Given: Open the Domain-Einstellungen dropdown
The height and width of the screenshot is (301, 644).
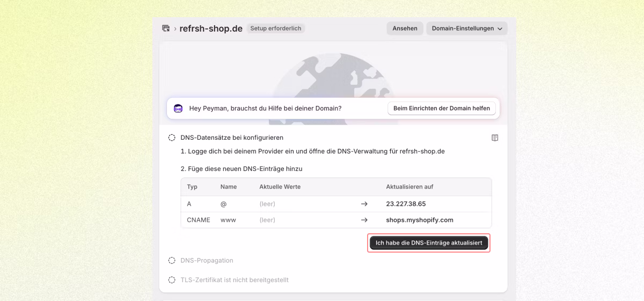Looking at the screenshot, I should [x=467, y=28].
